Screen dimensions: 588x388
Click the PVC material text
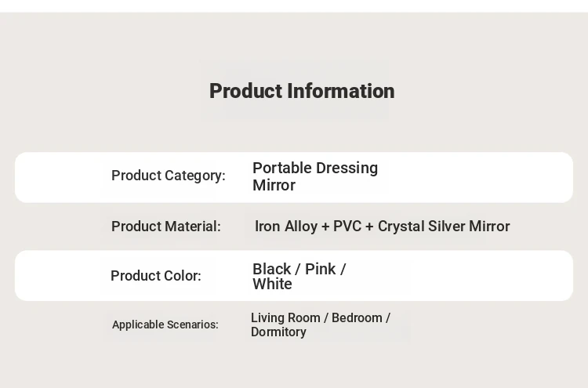[x=347, y=227]
